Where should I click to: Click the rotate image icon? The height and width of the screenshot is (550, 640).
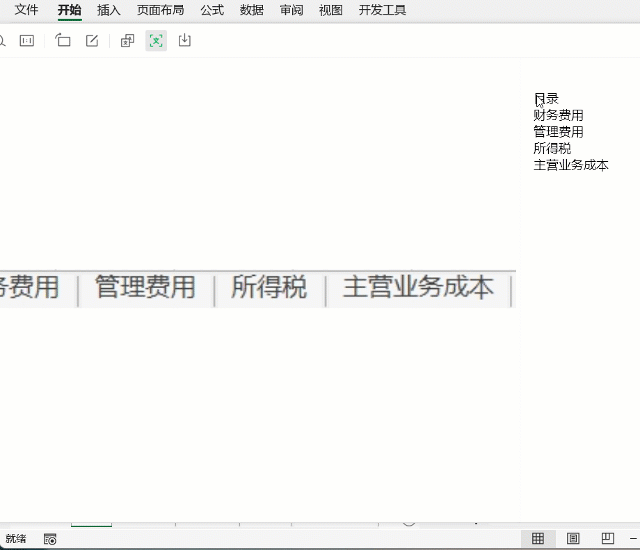63,40
